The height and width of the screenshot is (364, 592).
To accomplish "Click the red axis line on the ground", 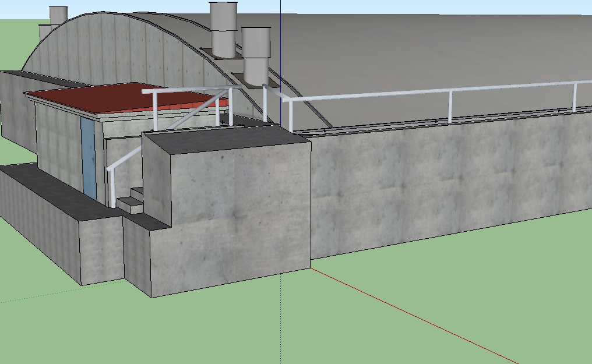I will pos(415,317).
